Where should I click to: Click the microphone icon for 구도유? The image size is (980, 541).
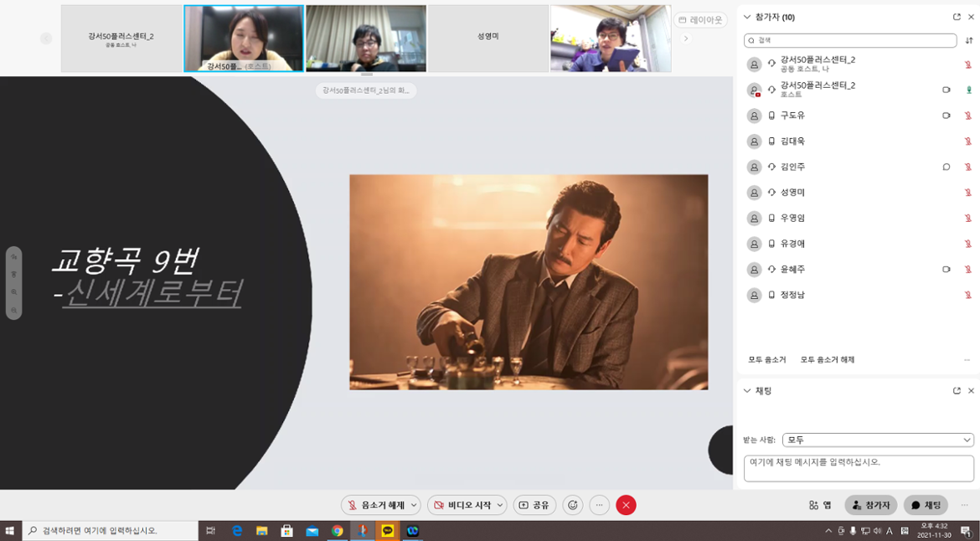pos(968,116)
